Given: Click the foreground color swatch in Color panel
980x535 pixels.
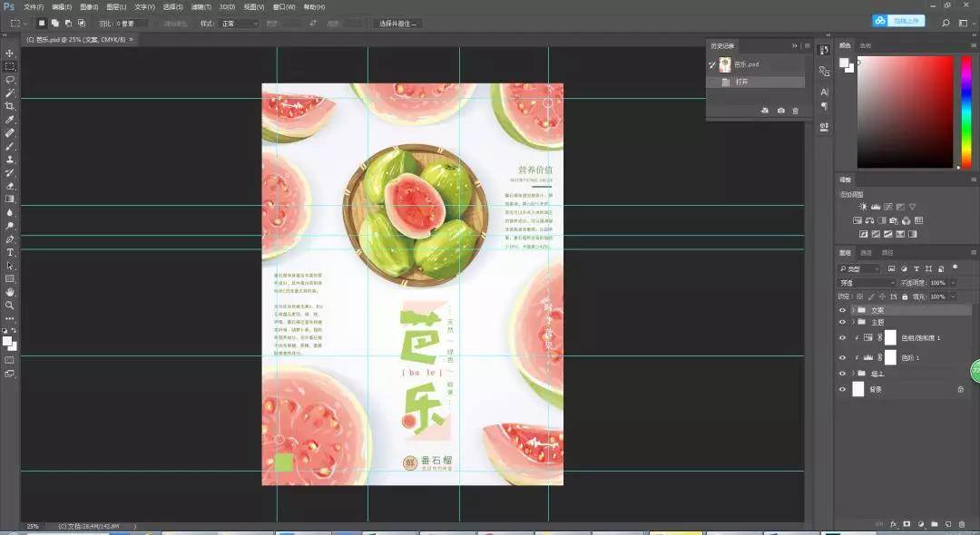Looking at the screenshot, I should point(845,63).
